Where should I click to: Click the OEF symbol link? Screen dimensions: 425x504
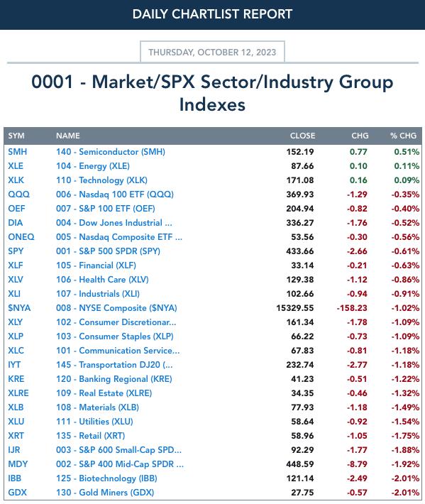pyautogui.click(x=16, y=208)
